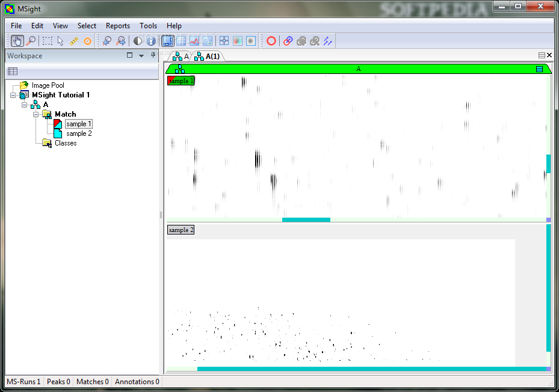Screen dimensions: 559x392
Task: Collapse the Match folder node
Action: tap(36, 114)
